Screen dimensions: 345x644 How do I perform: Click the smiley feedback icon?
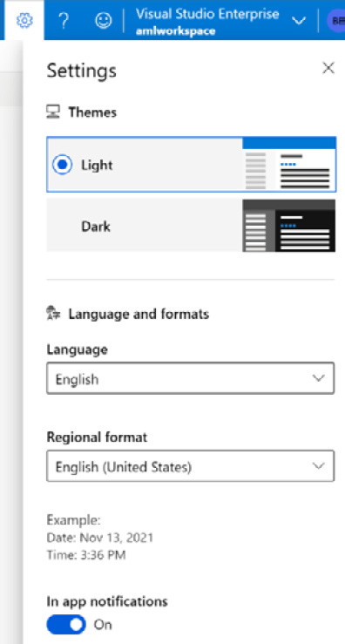[103, 21]
